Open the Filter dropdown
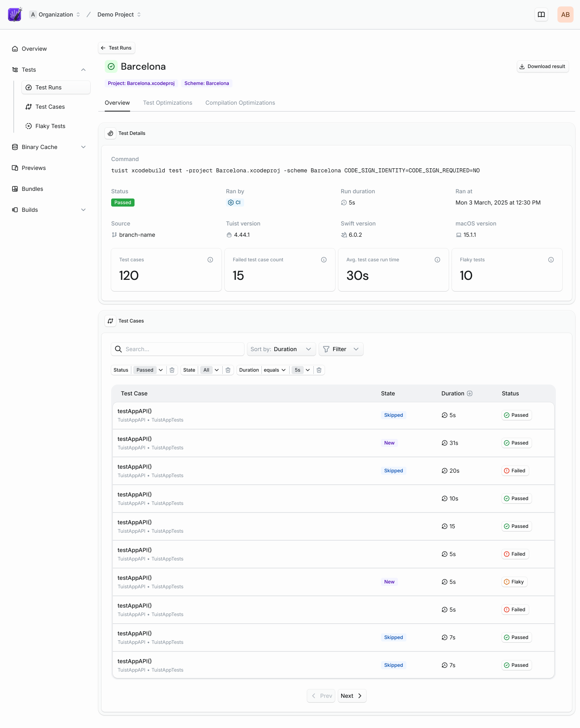 [341, 349]
